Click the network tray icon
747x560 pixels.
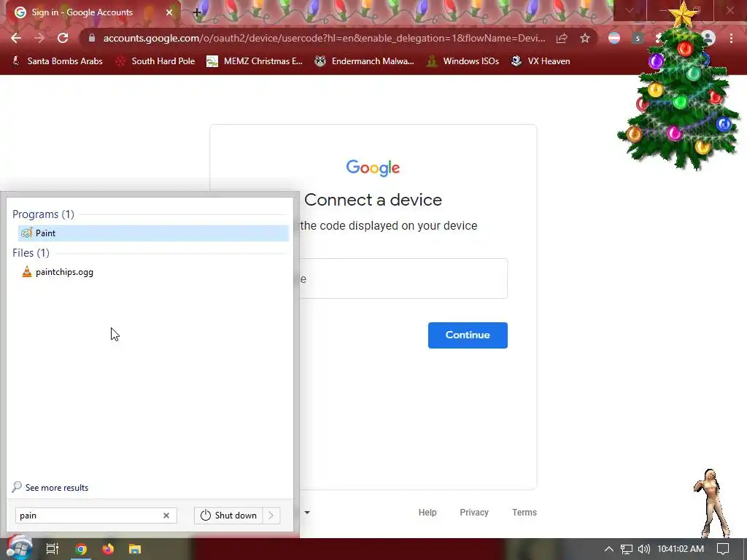(626, 549)
